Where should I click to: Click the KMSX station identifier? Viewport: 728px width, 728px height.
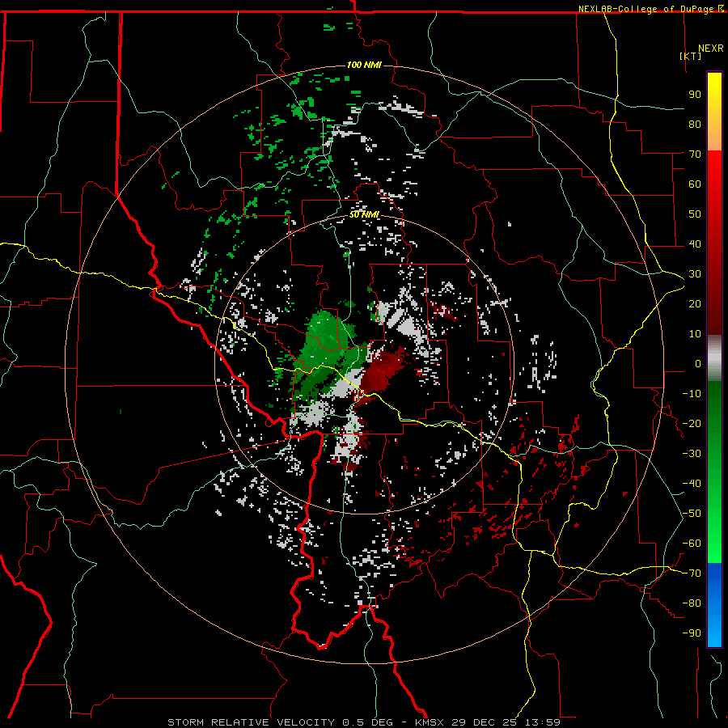pyautogui.click(x=430, y=722)
